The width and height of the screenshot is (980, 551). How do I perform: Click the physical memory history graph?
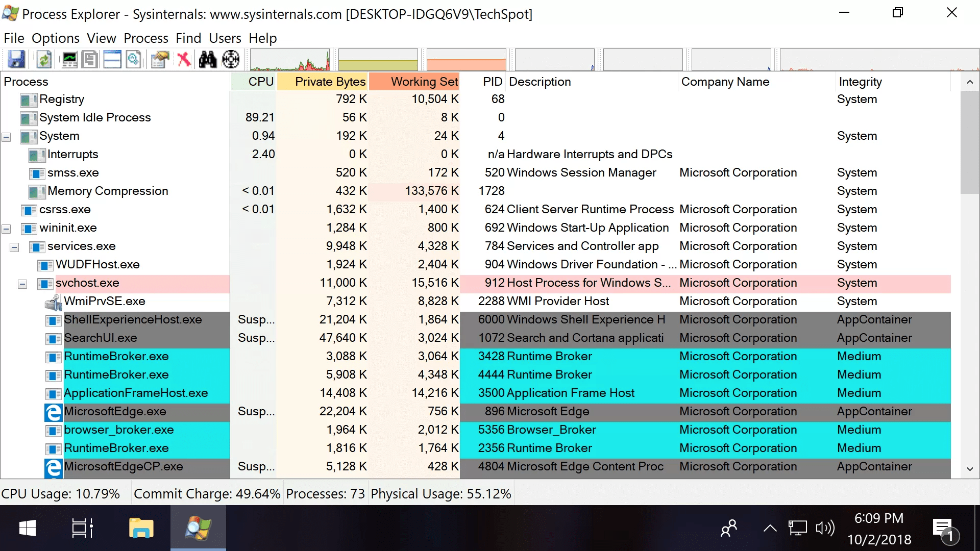click(x=467, y=60)
